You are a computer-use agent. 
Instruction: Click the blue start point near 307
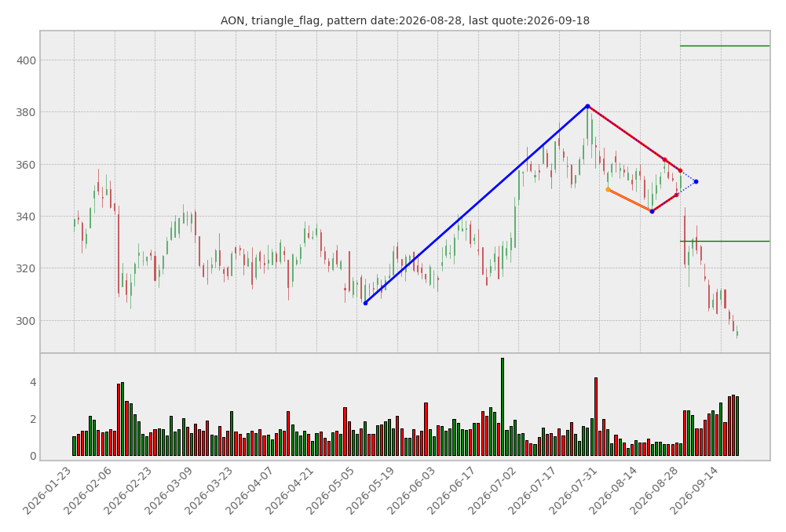[365, 303]
